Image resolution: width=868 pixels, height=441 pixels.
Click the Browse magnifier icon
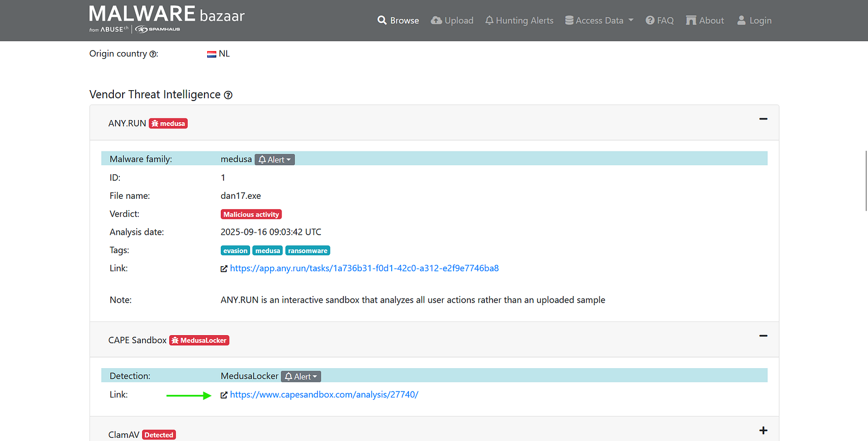(382, 20)
